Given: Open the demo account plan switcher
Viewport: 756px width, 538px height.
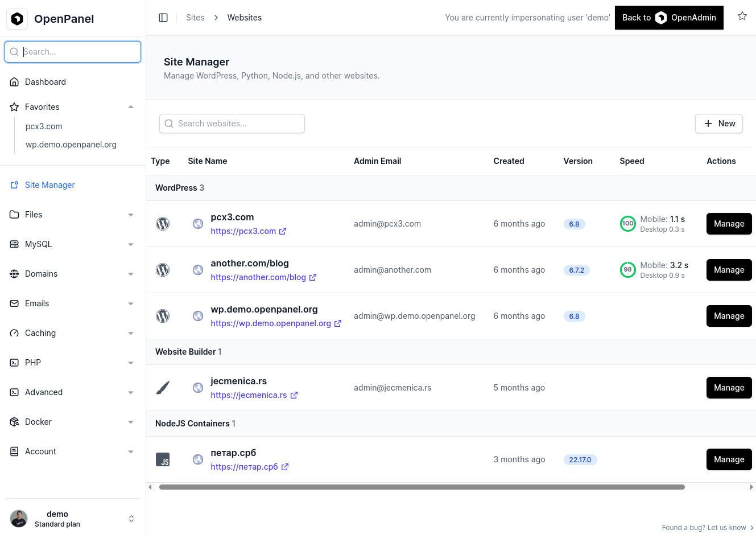Looking at the screenshot, I should [x=131, y=518].
